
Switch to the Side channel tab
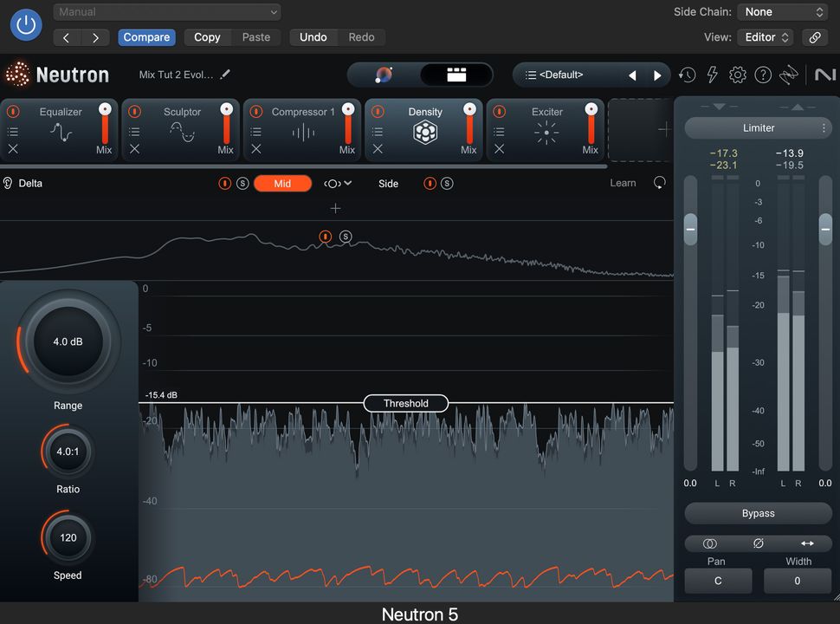pos(388,183)
